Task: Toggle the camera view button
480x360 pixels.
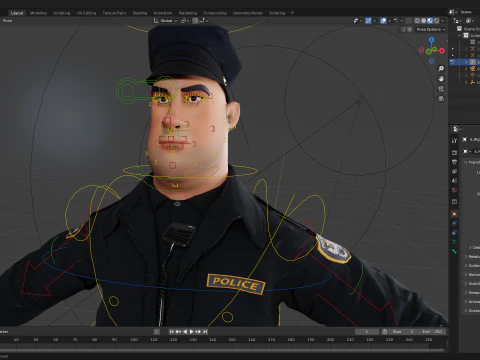Action: pos(441,89)
